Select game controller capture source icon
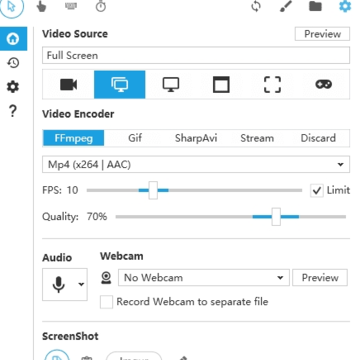This screenshot has height=360, width=360. click(323, 84)
